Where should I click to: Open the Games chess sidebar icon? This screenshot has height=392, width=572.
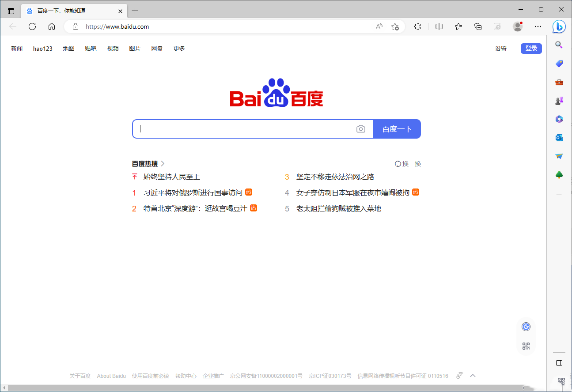559,101
